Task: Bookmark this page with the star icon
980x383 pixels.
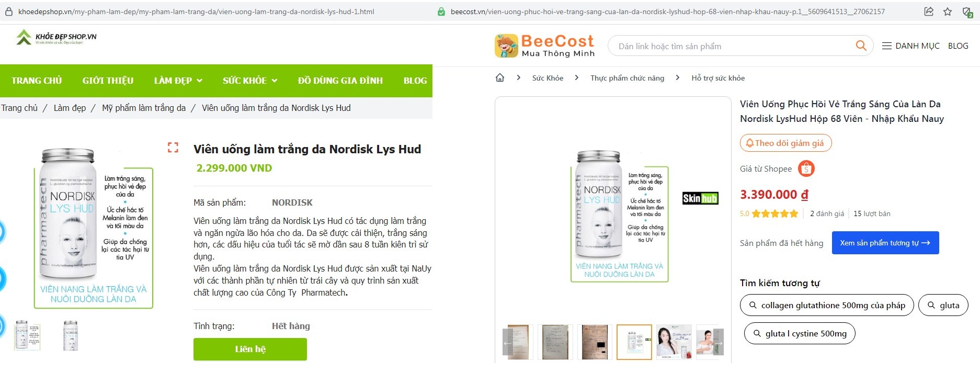Action: click(948, 12)
